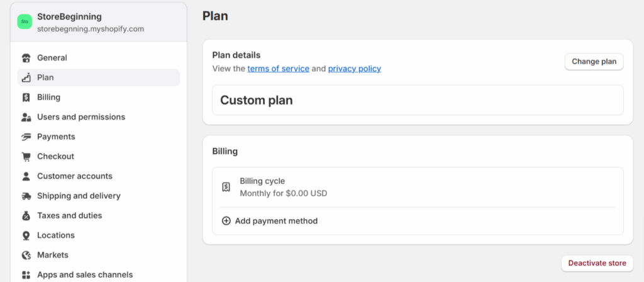Click the Locations pin icon
644x282 pixels.
pos(26,235)
